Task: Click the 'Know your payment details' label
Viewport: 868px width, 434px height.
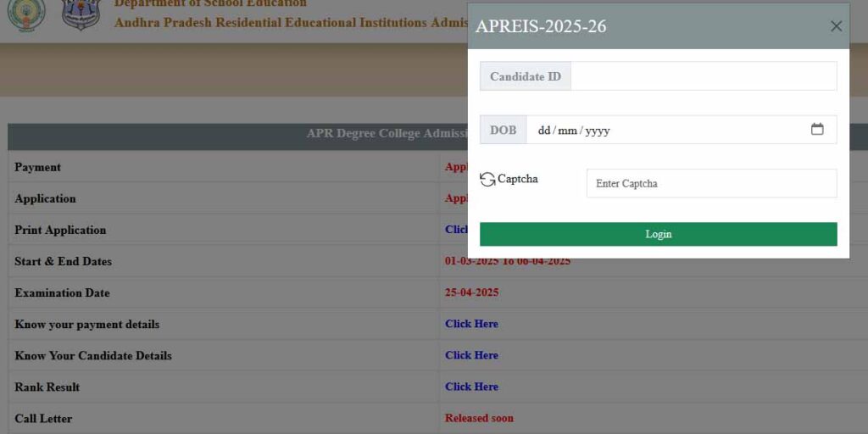Action: [x=87, y=325]
